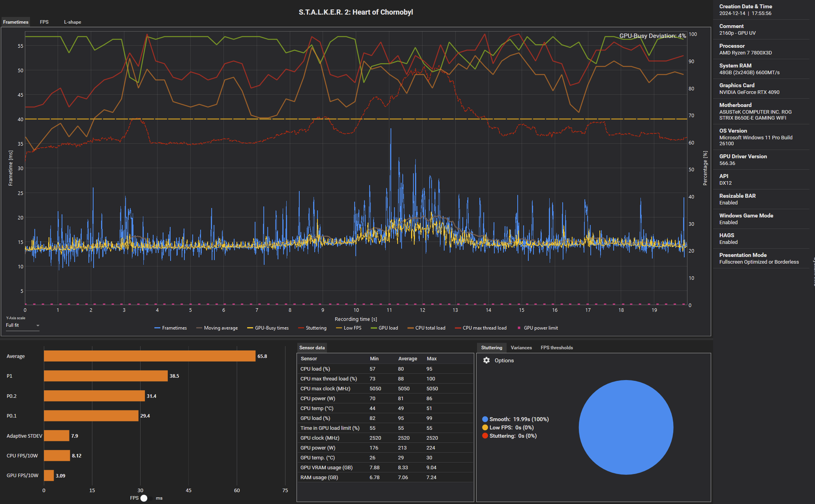Click the Smooth blue legend dot
815x504 pixels.
click(x=485, y=419)
